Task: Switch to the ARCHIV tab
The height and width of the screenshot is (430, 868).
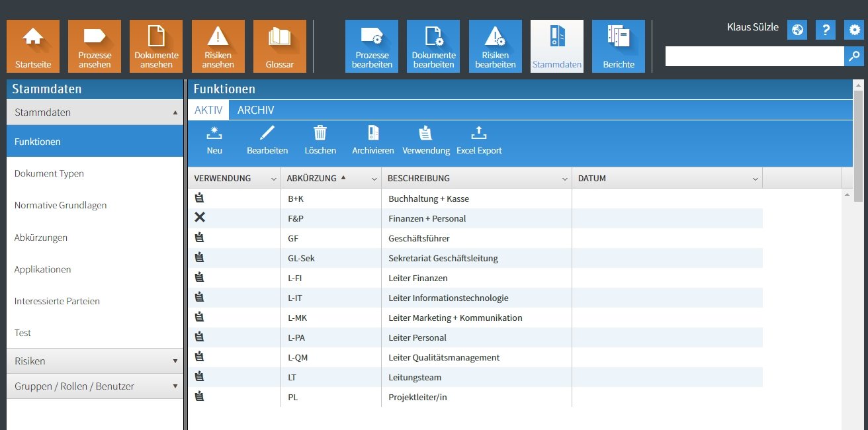Action: [x=255, y=110]
